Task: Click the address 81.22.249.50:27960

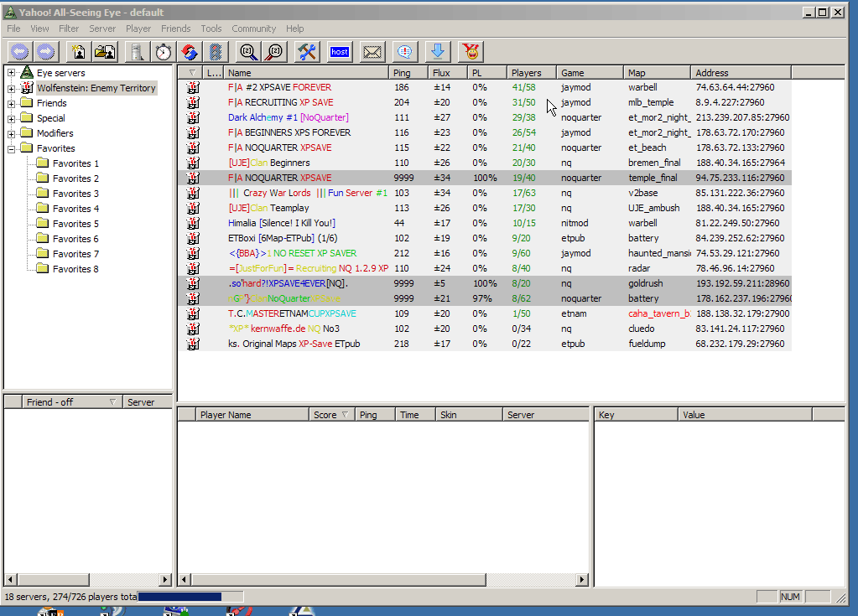Action: tap(737, 223)
